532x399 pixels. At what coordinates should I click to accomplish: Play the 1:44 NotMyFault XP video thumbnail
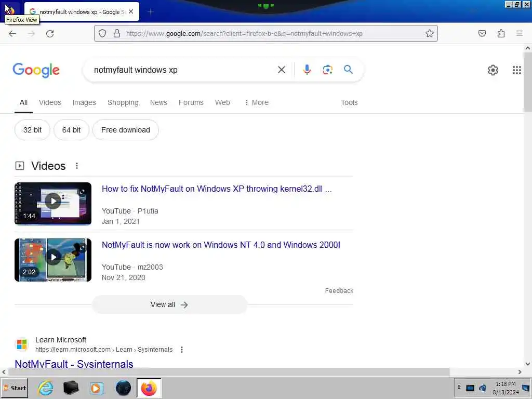53,204
